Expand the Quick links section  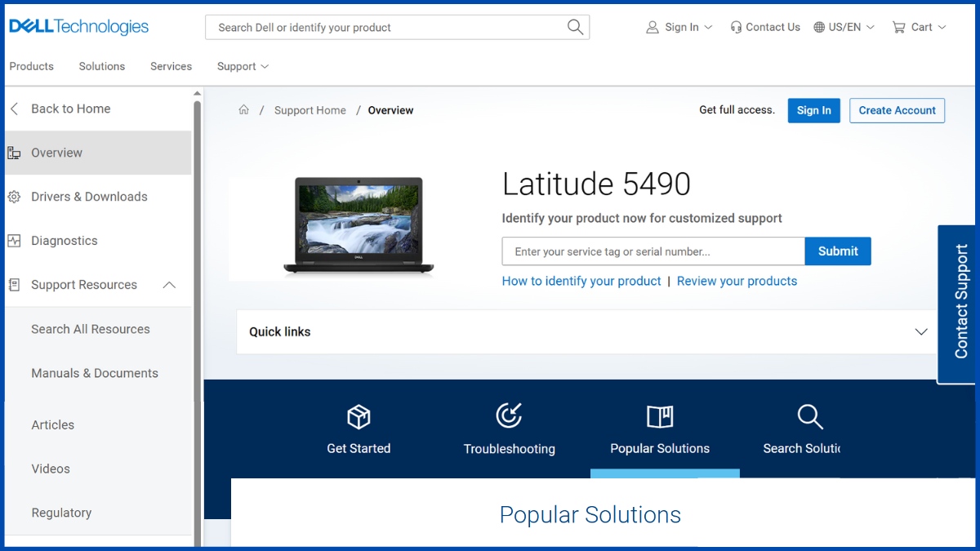click(921, 332)
